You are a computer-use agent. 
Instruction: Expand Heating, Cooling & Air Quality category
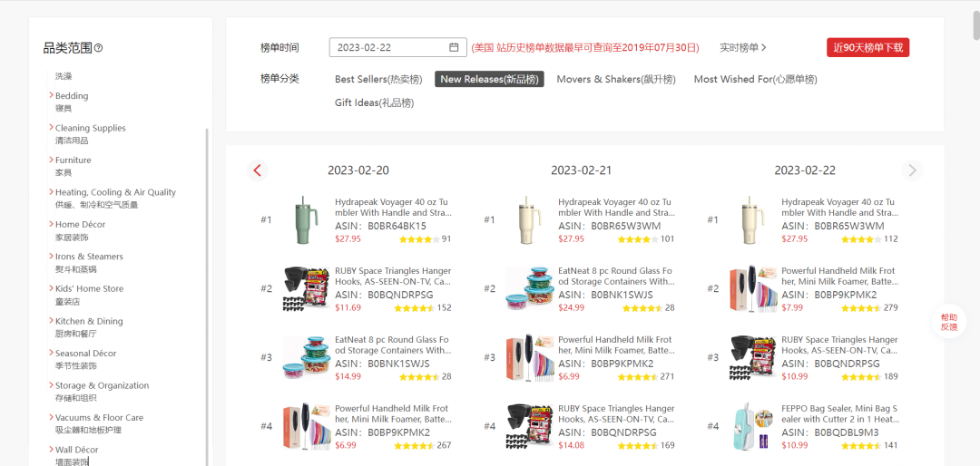click(51, 192)
